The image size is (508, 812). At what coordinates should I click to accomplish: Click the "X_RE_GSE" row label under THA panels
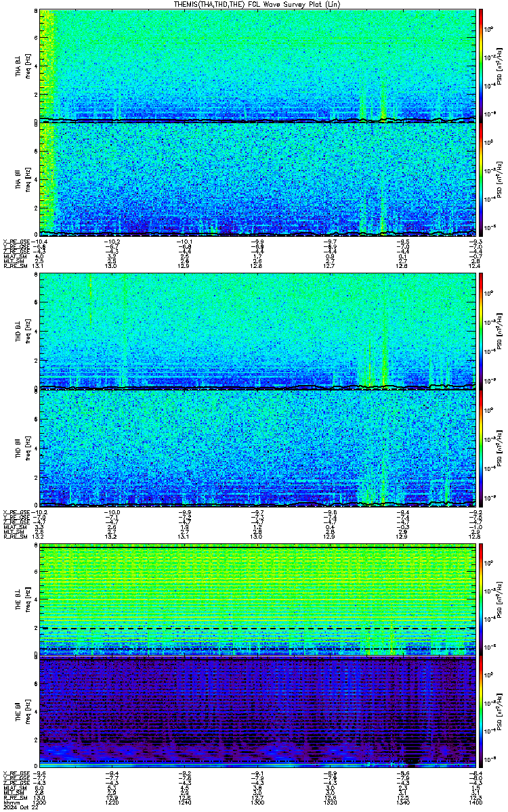point(16,242)
